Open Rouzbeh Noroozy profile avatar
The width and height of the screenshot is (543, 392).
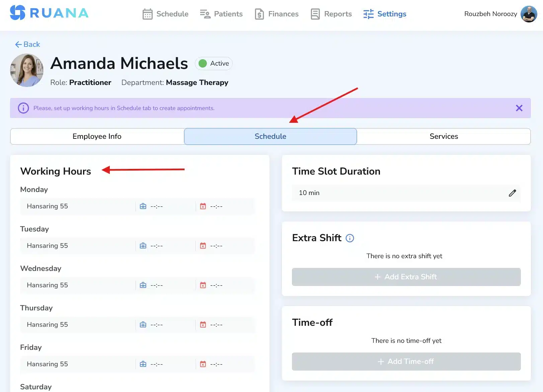(x=529, y=14)
